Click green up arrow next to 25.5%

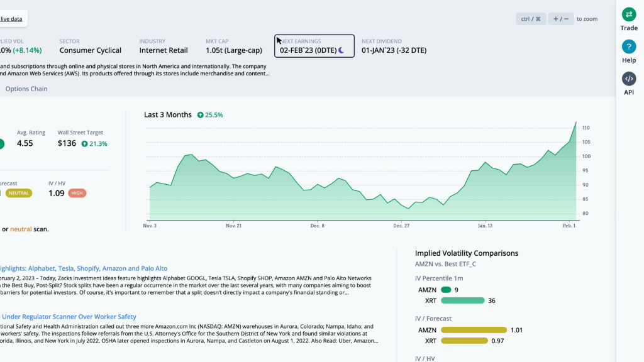click(x=200, y=115)
